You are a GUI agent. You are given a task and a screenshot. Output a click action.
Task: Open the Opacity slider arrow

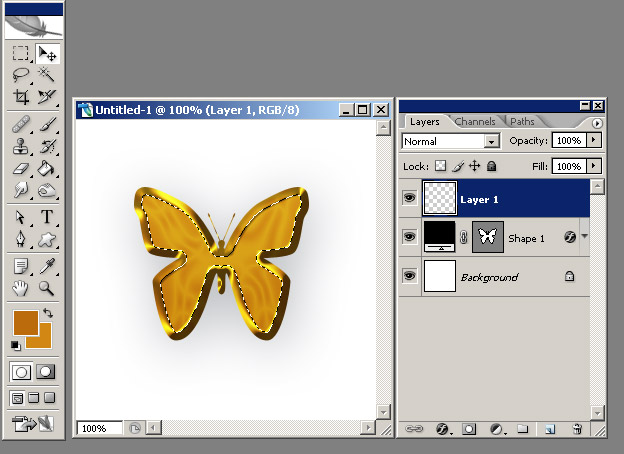pyautogui.click(x=594, y=140)
